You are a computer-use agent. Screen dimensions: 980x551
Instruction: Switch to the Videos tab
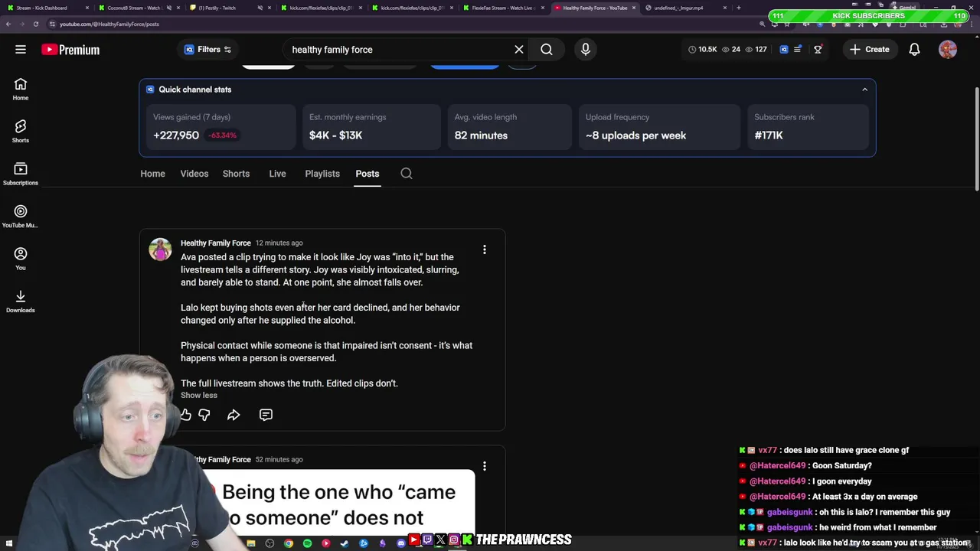194,174
